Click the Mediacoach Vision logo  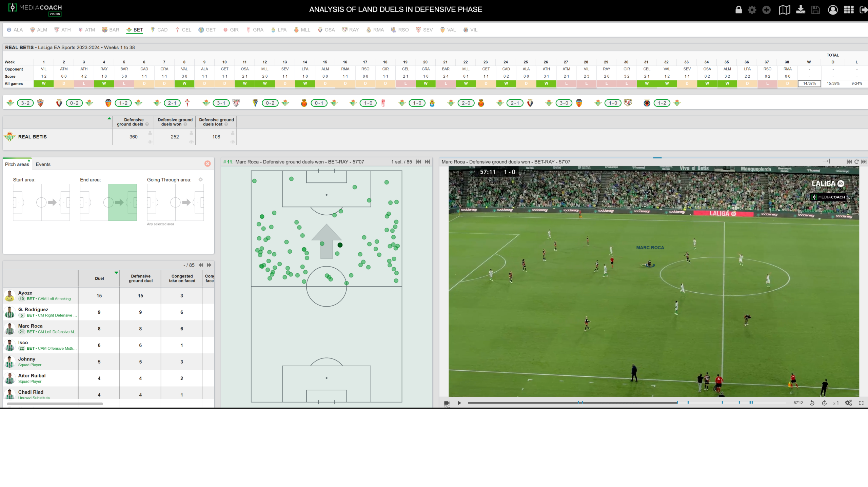(x=35, y=9)
